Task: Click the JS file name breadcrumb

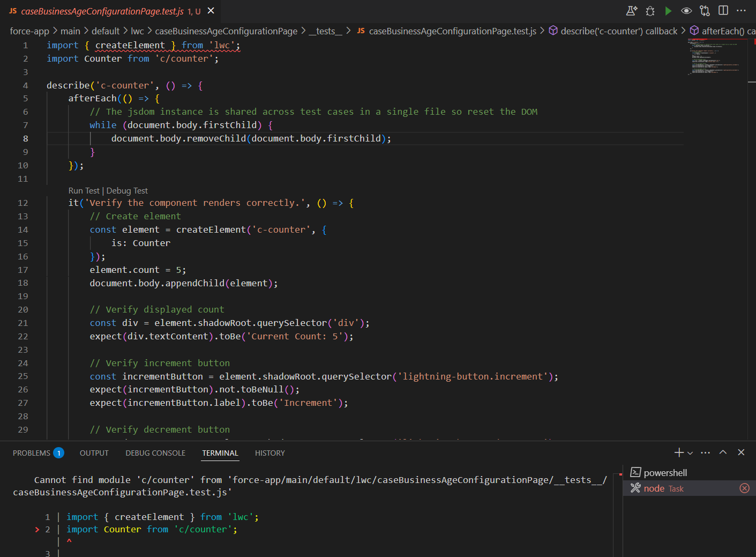Action: point(453,31)
